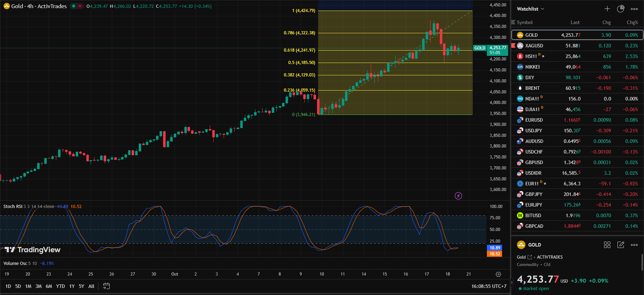Open the timezone selector showing UTC+7
The width and height of the screenshot is (644, 295).
489,286
